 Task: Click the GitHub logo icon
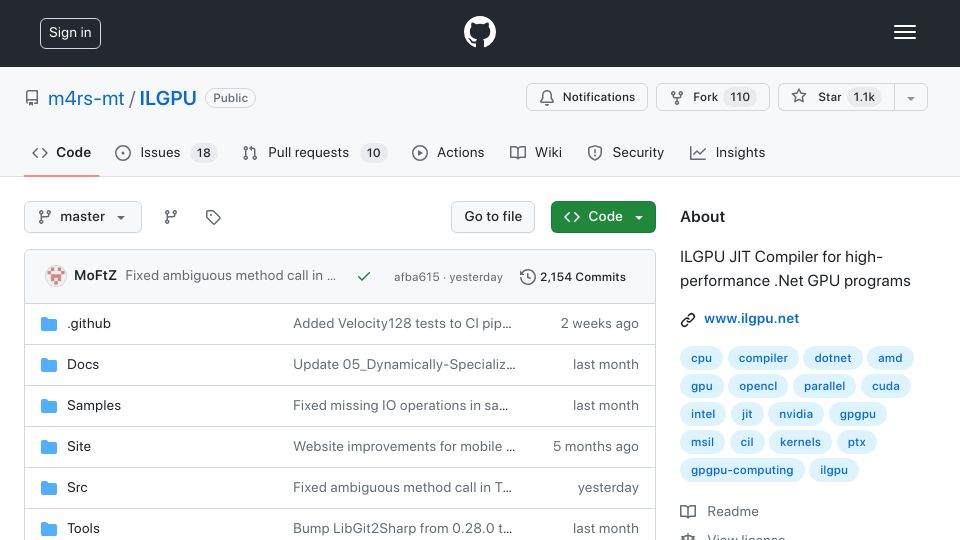tap(479, 32)
